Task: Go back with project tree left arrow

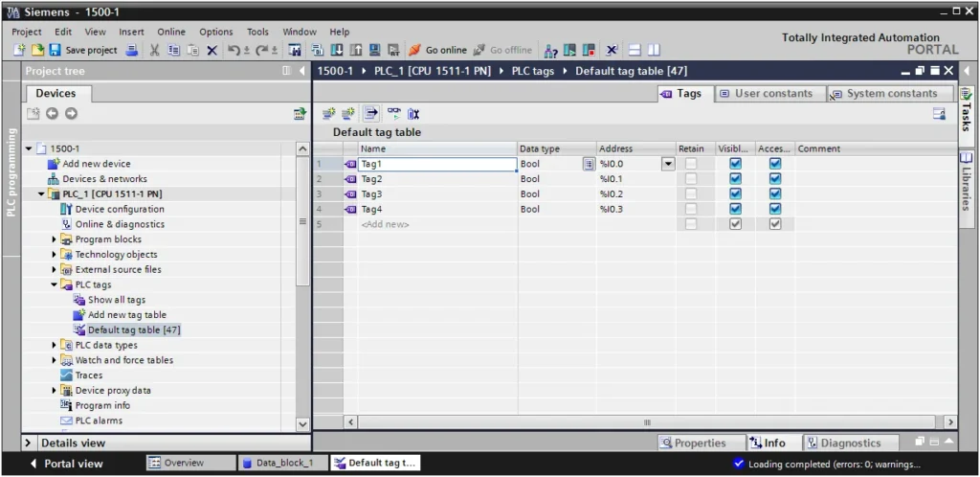Action: (x=52, y=113)
